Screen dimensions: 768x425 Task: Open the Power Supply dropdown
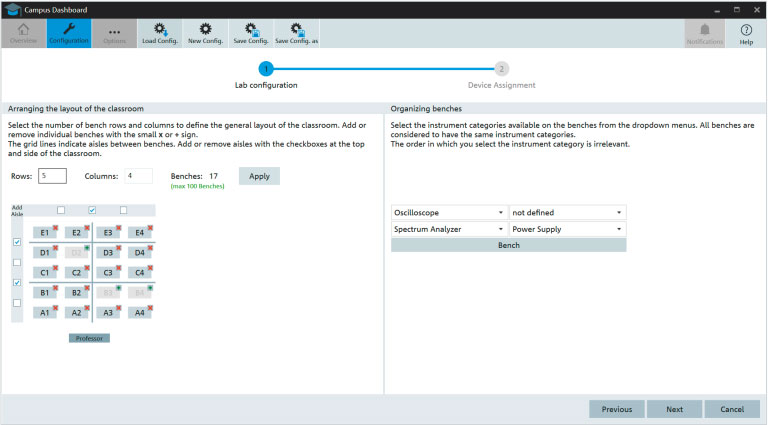567,228
